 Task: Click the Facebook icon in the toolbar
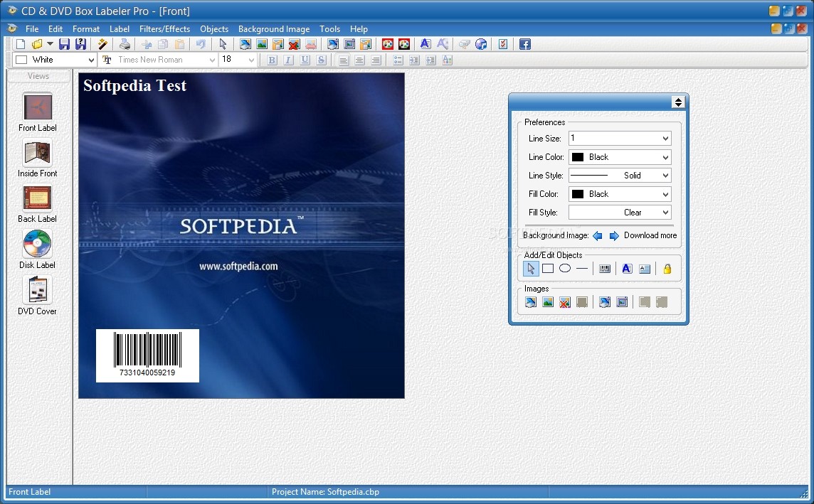click(525, 44)
